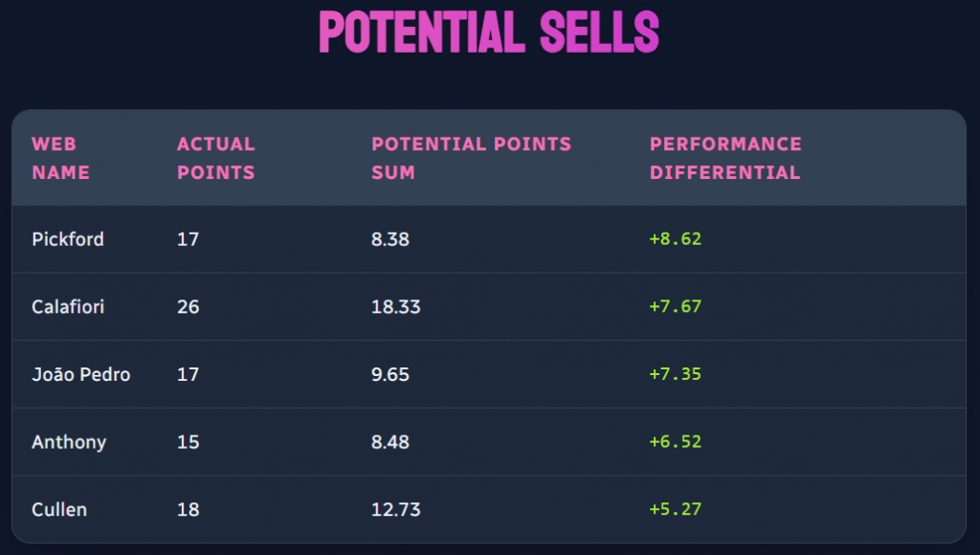Screen dimensions: 980x555
Task: Click Calafiori's actual points value 26
Action: [x=189, y=307]
